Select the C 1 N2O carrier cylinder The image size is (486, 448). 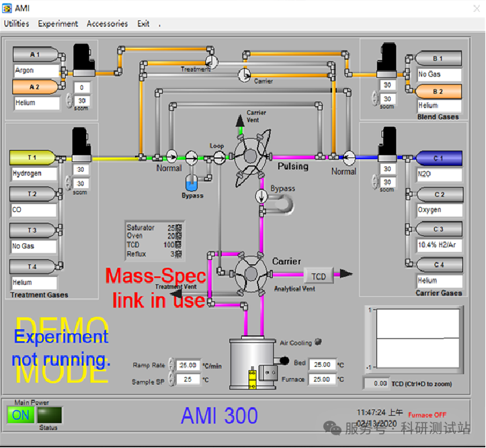(438, 159)
